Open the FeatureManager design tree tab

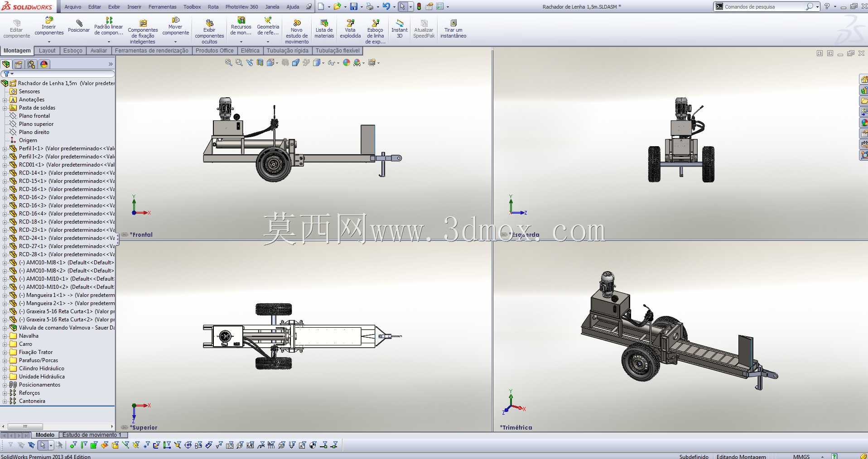tap(6, 64)
